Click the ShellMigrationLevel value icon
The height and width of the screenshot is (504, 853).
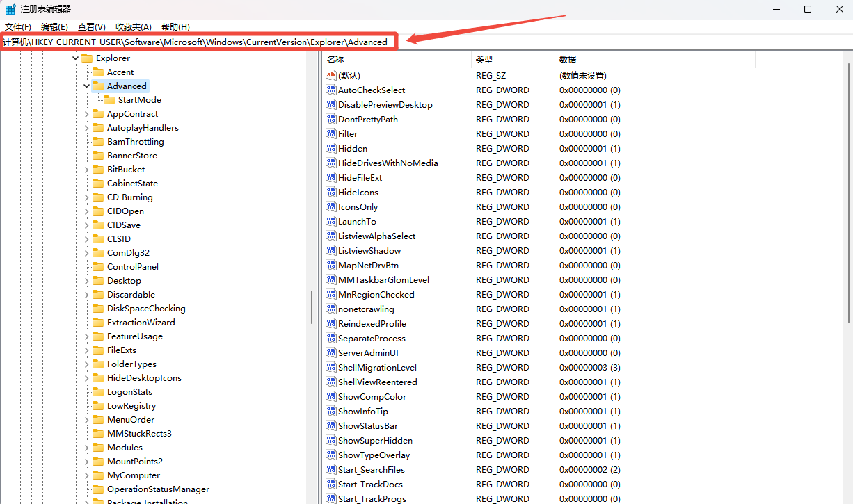(x=331, y=367)
